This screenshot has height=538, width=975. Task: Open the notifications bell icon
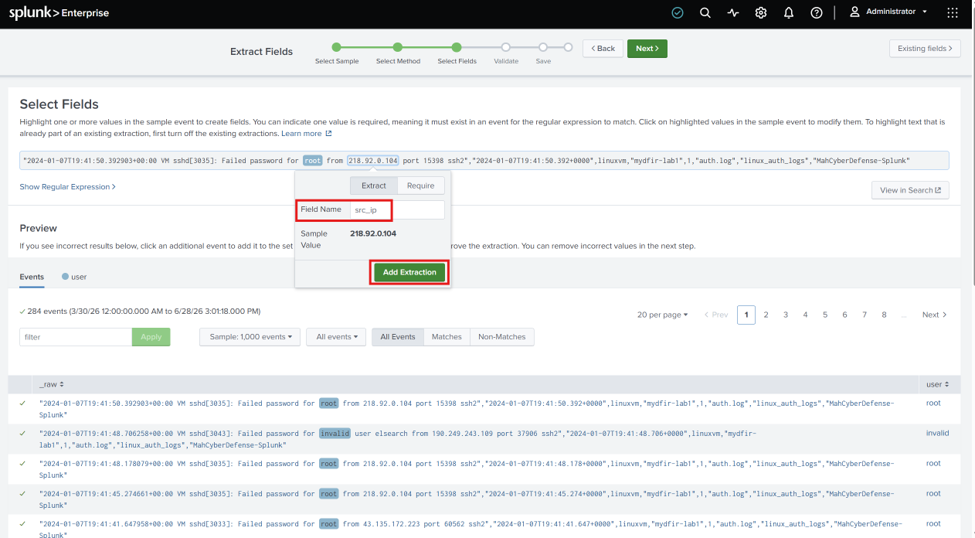pos(788,12)
